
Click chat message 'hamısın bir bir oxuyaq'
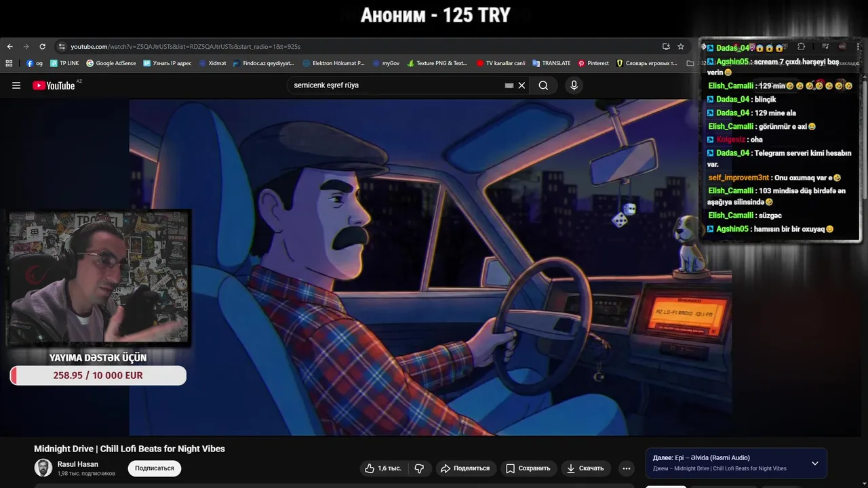click(793, 229)
